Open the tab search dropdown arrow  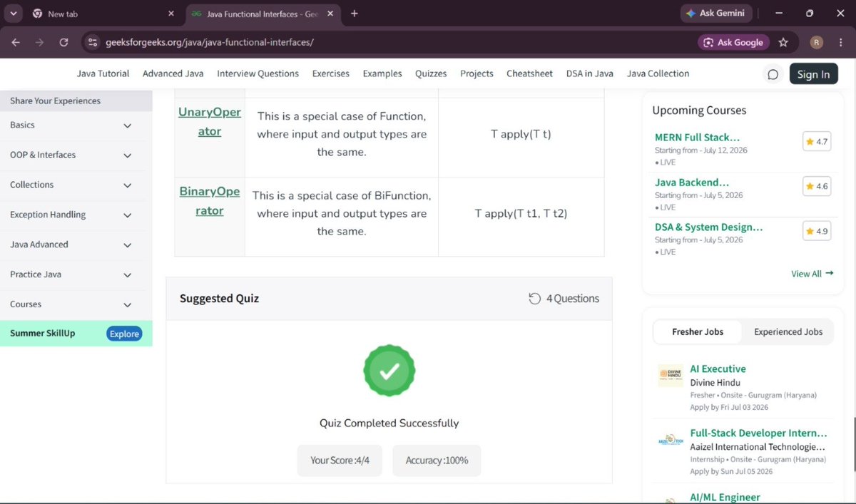[x=14, y=14]
